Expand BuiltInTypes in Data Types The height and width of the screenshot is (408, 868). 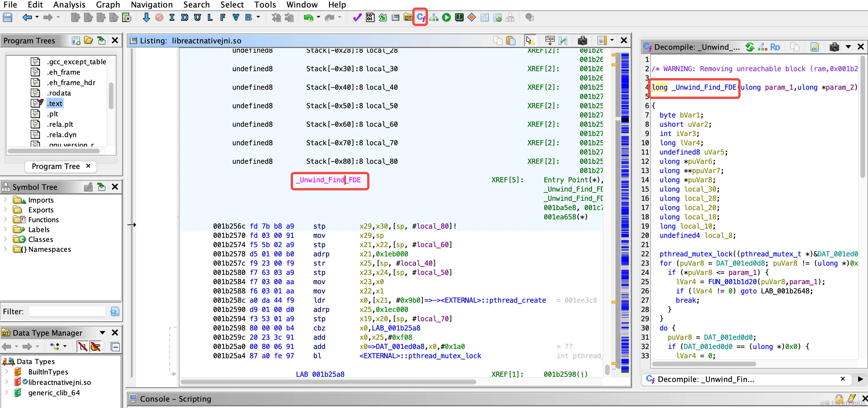point(7,372)
